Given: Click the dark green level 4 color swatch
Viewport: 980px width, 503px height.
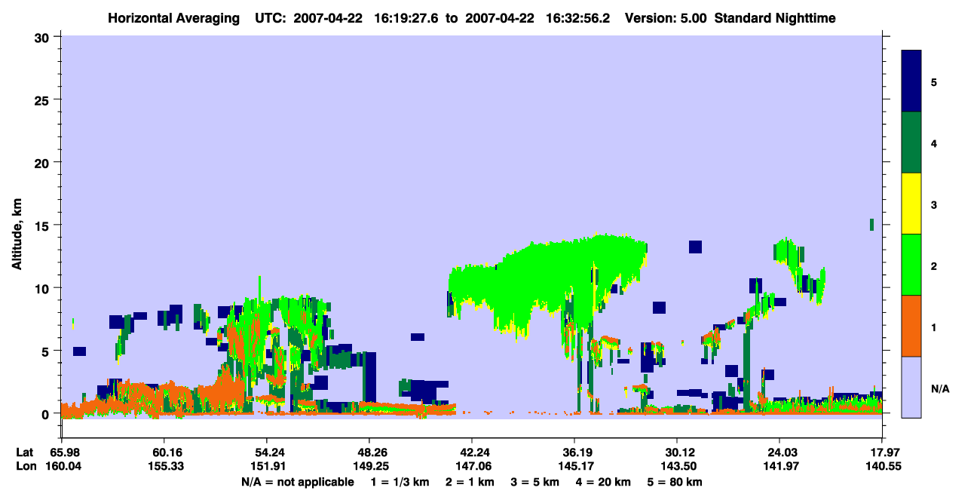Looking at the screenshot, I should click(x=911, y=143).
